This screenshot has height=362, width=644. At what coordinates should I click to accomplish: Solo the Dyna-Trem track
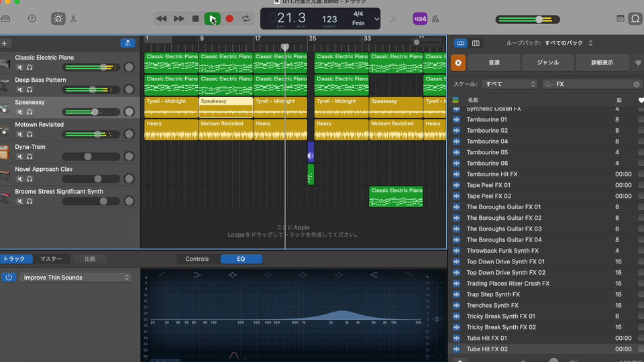pos(30,156)
